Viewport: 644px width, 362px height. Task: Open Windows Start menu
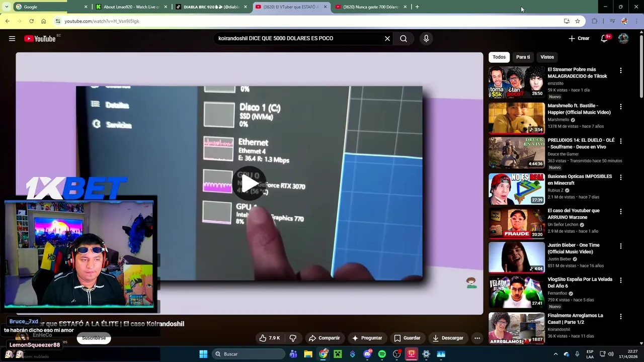point(203,354)
